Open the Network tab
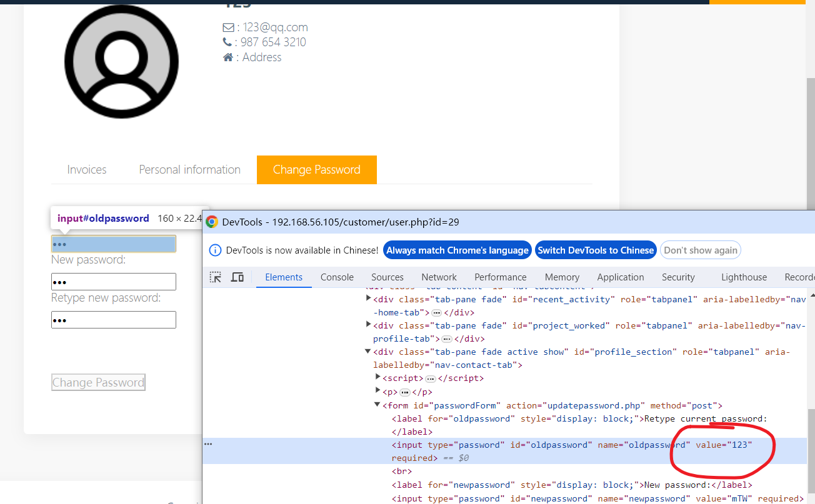Screen dimensions: 815x504 pyautogui.click(x=439, y=277)
